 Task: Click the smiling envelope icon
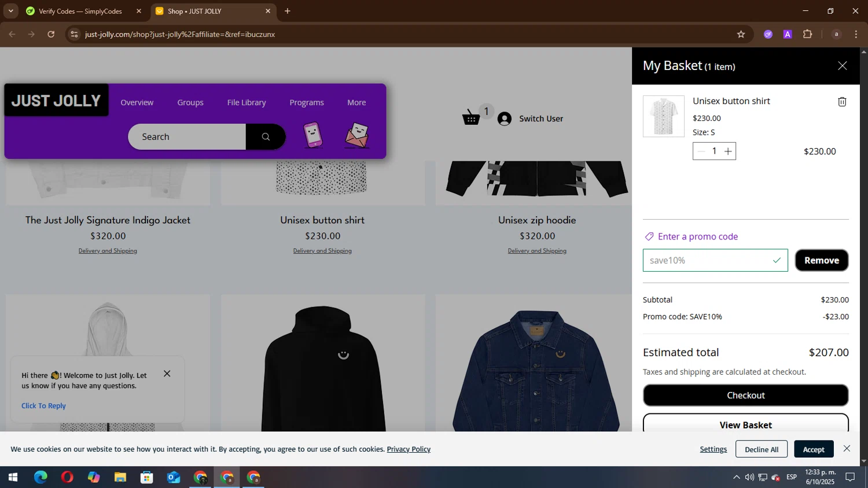coord(357,135)
